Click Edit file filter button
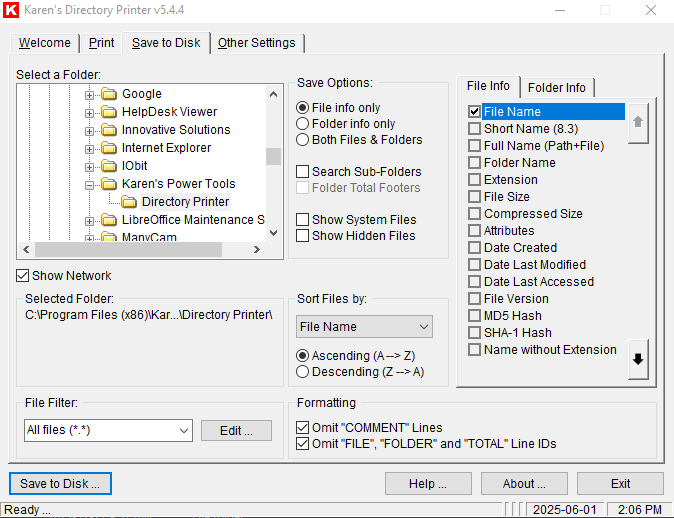674x518 pixels. pyautogui.click(x=236, y=430)
